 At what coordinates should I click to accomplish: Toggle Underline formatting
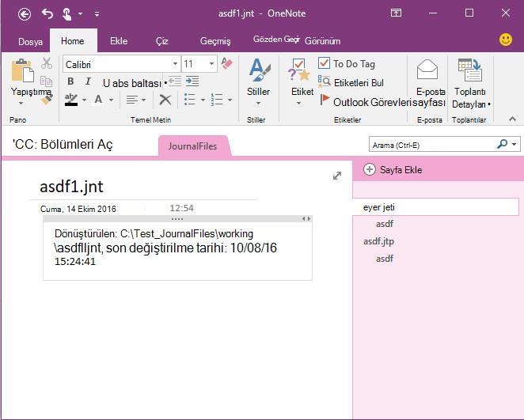tap(106, 83)
